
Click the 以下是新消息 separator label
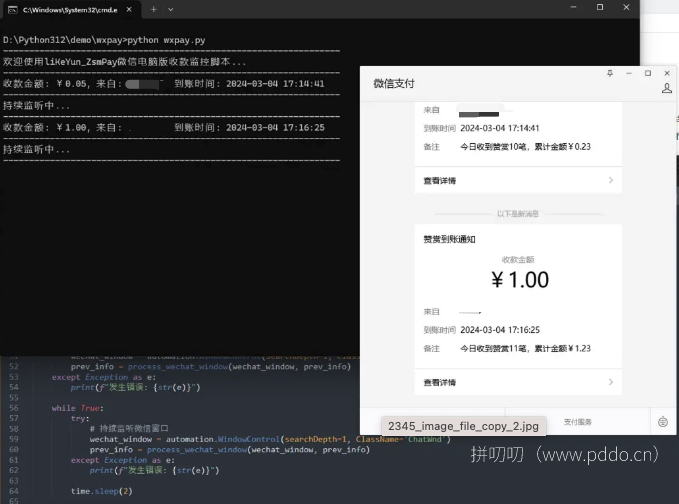[x=518, y=213]
